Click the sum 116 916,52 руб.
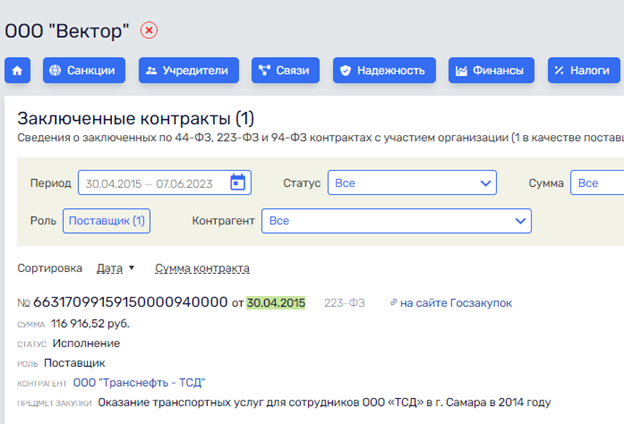 coord(90,324)
